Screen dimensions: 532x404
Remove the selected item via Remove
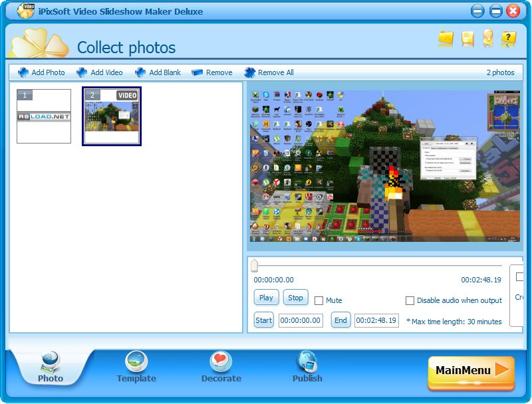212,72
